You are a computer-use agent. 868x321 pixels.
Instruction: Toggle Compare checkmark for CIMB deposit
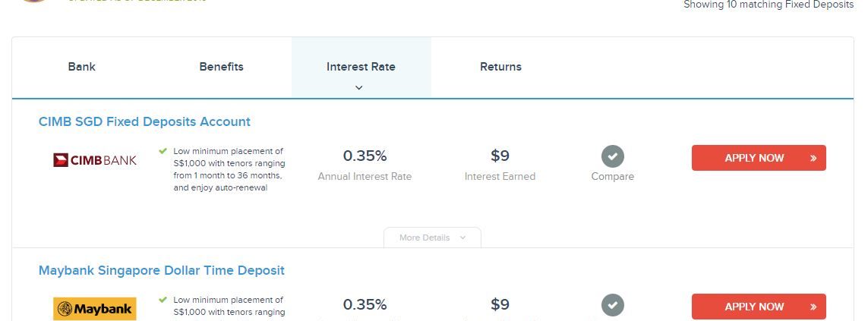[x=613, y=157]
